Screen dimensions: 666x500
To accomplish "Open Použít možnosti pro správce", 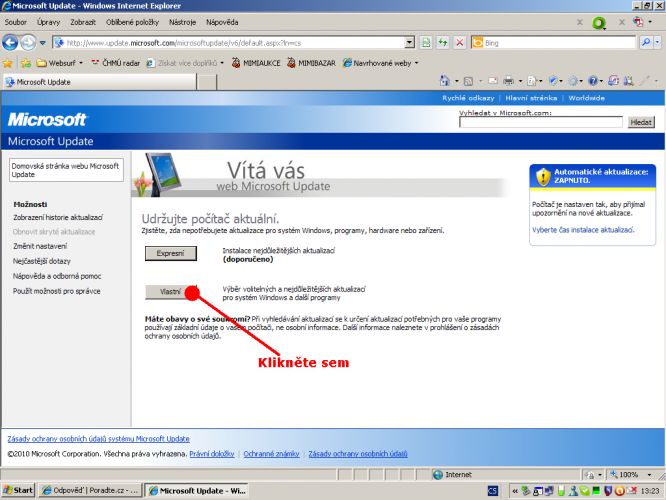I will (x=56, y=291).
